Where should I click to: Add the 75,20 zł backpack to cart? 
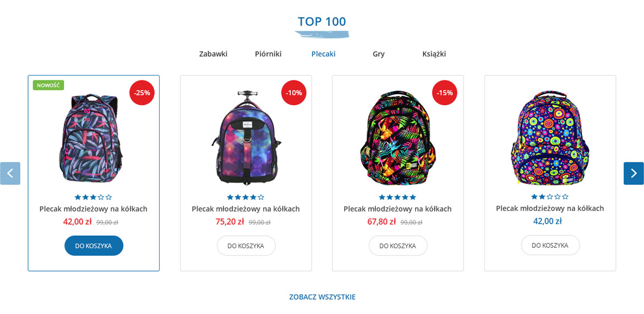[246, 246]
